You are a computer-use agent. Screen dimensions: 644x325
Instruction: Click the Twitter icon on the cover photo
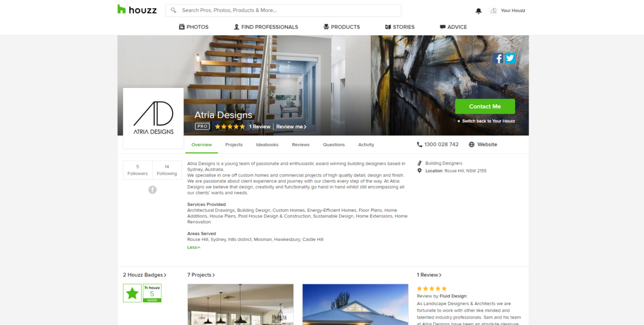pyautogui.click(x=510, y=58)
